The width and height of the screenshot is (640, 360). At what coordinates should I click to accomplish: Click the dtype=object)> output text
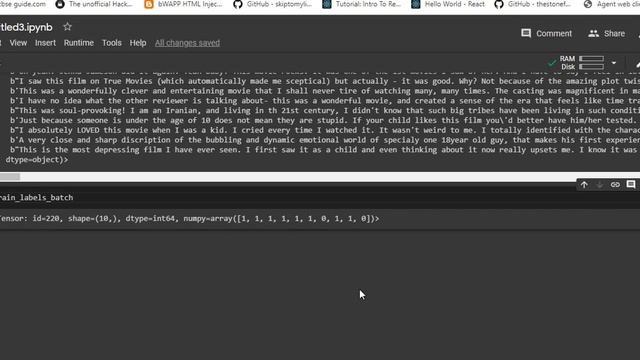pos(37,160)
